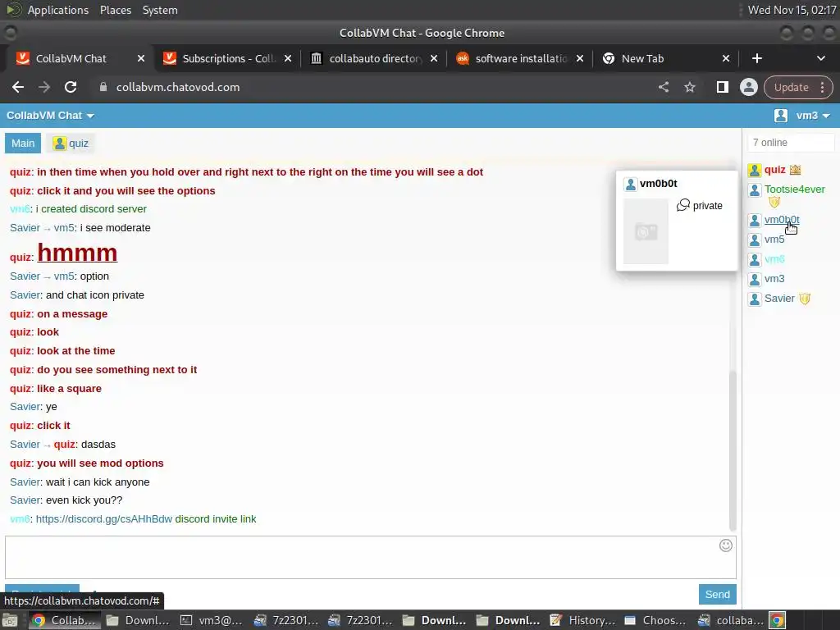Select vm3 in the online list

point(774,279)
